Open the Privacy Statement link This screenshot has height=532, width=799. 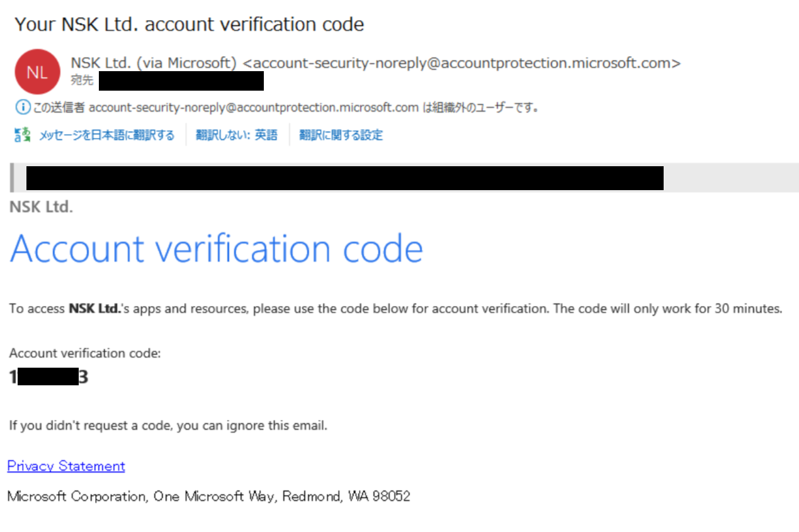[65, 466]
